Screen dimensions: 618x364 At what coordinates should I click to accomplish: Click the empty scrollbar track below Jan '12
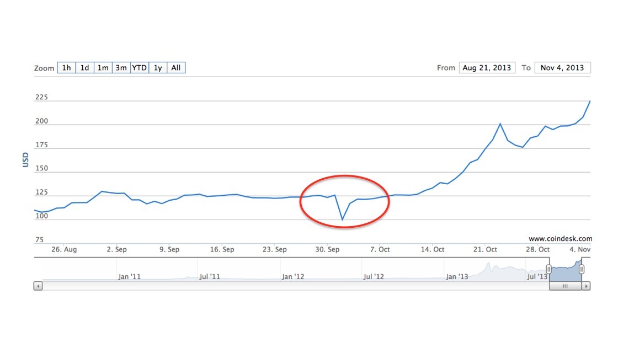click(x=292, y=286)
